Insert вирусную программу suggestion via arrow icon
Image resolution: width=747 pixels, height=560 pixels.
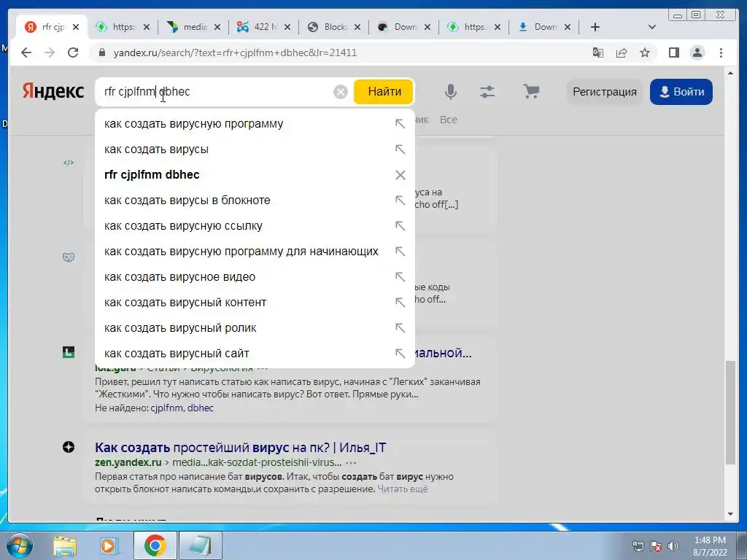point(400,124)
